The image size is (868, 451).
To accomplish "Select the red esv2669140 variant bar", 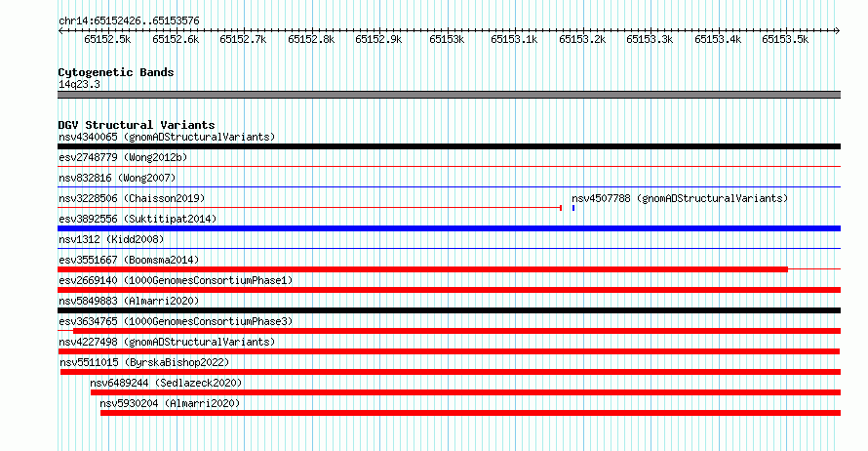I will click(449, 290).
